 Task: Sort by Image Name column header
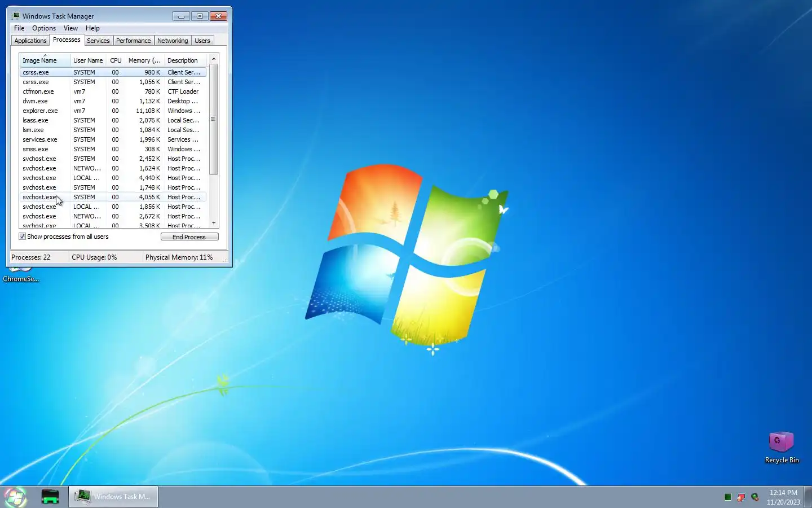(45, 60)
